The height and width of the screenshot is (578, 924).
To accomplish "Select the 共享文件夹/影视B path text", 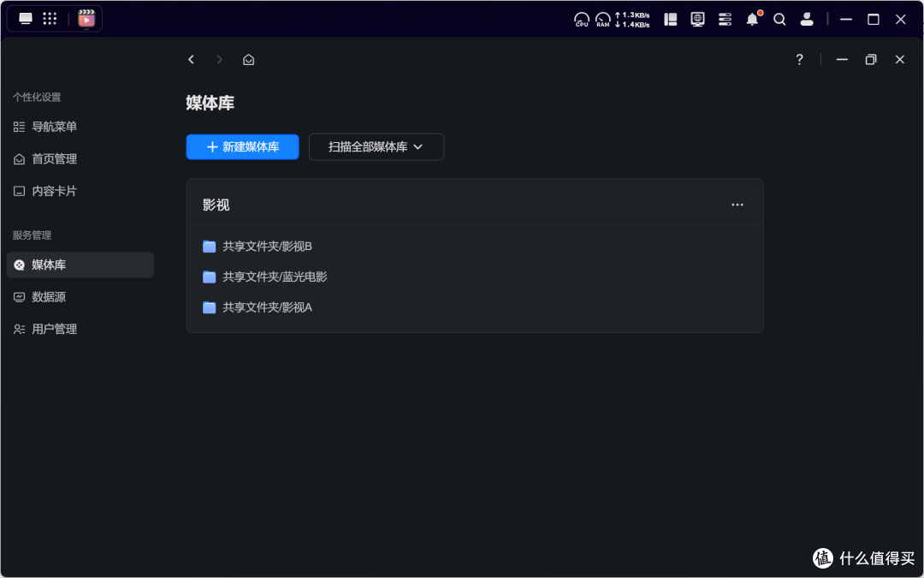I will pyautogui.click(x=267, y=247).
